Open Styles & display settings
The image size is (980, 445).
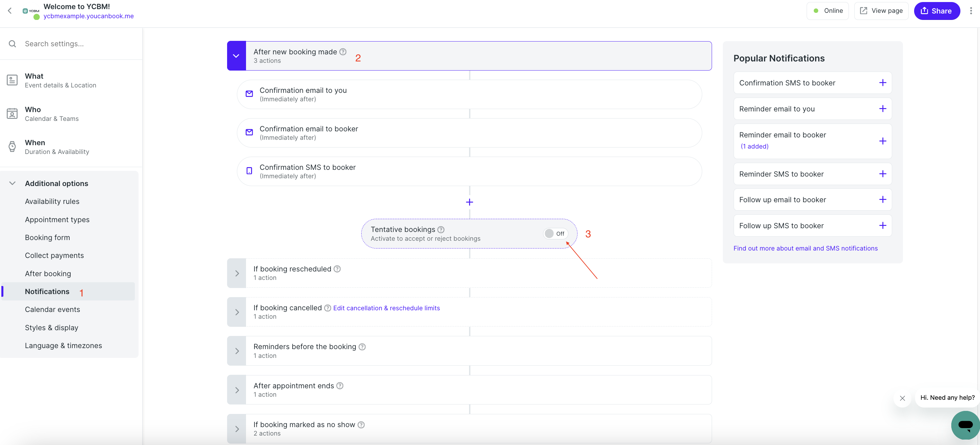tap(51, 327)
